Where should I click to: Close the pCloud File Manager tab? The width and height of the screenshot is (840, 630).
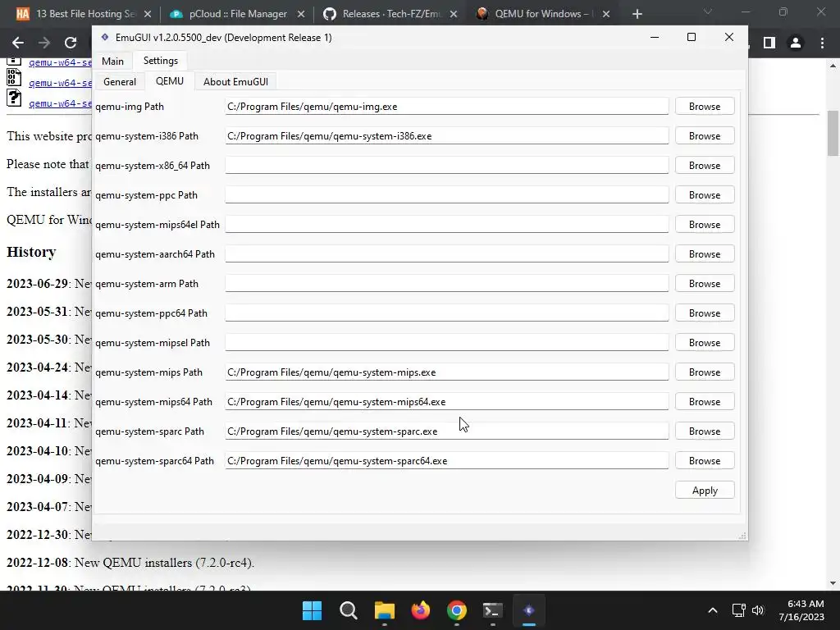click(301, 14)
